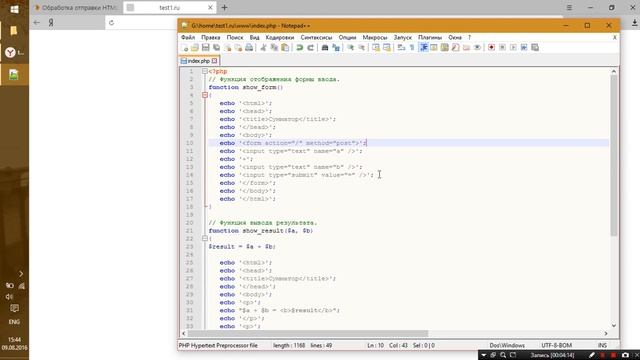Toggle Word wrap toolbar icon
This screenshot has width=640, height=360.
(x=401, y=48)
